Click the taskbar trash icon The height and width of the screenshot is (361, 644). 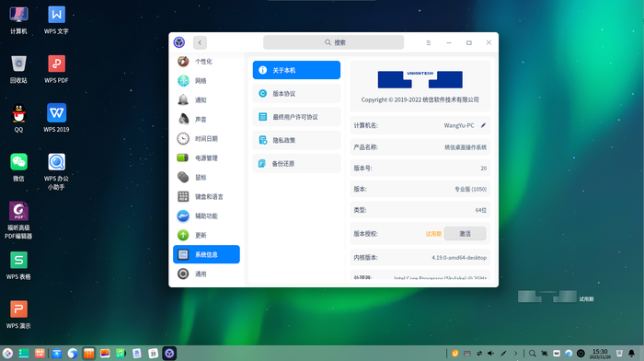619,354
